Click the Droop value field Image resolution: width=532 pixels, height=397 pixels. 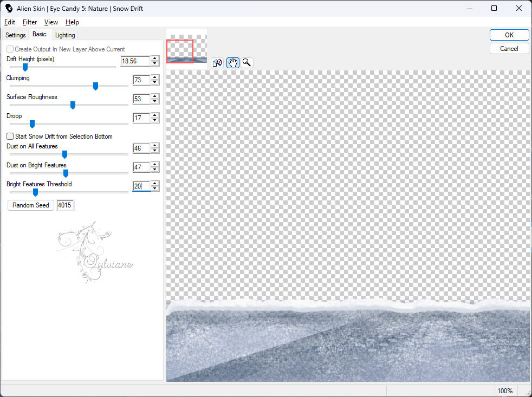coord(141,118)
